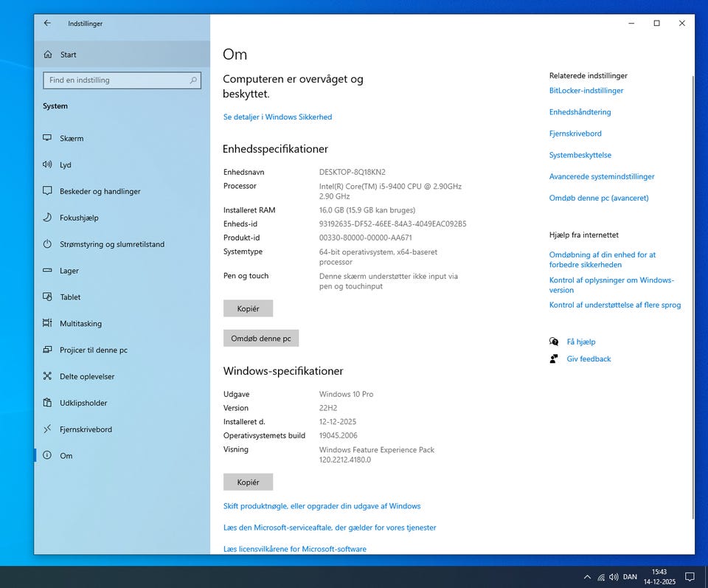Viewport: 708px width, 588px height.
Task: Click the Beskeder og handlinger icon
Action: (x=47, y=190)
